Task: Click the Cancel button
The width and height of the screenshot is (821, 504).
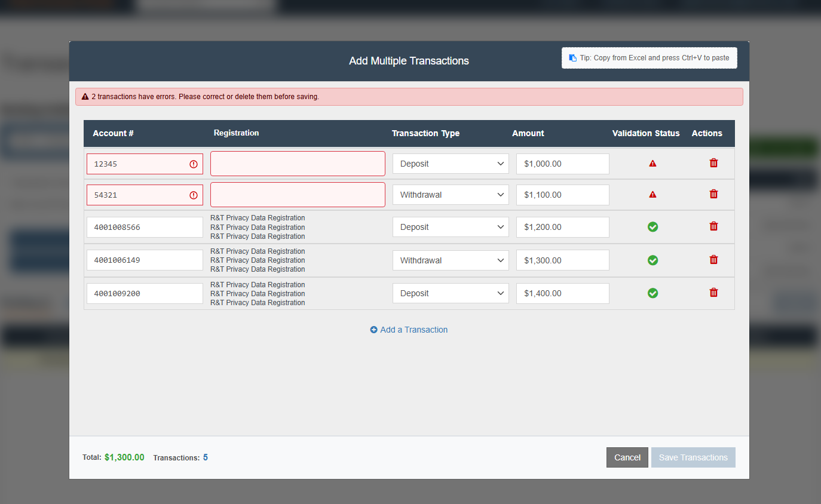Action: pos(627,457)
